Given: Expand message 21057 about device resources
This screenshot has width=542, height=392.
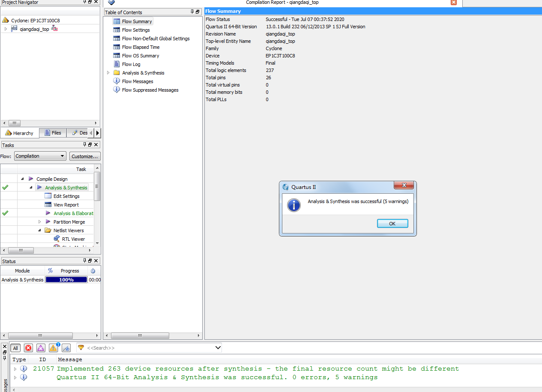Looking at the screenshot, I should pos(15,368).
